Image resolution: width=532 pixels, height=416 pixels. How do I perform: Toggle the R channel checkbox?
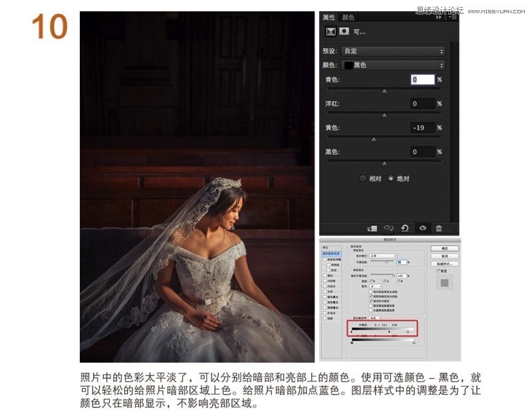370,280
